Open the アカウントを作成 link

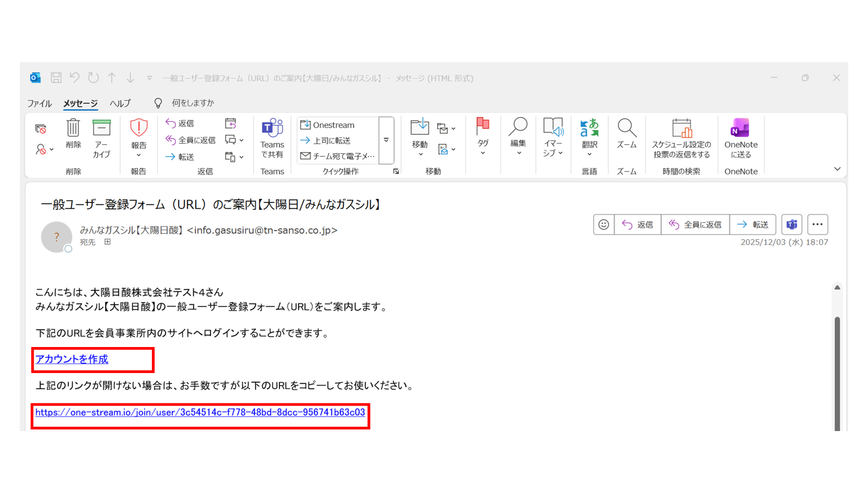(x=72, y=359)
